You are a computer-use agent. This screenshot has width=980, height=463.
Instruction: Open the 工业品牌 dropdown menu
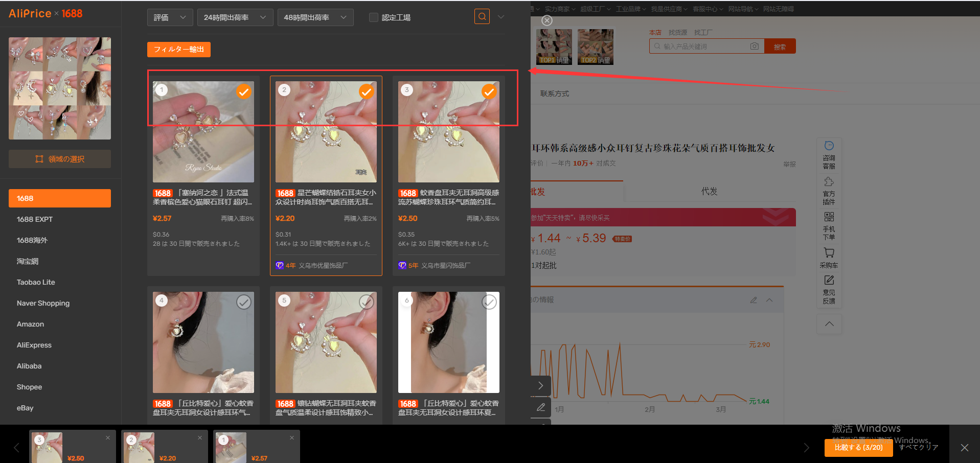coord(630,9)
